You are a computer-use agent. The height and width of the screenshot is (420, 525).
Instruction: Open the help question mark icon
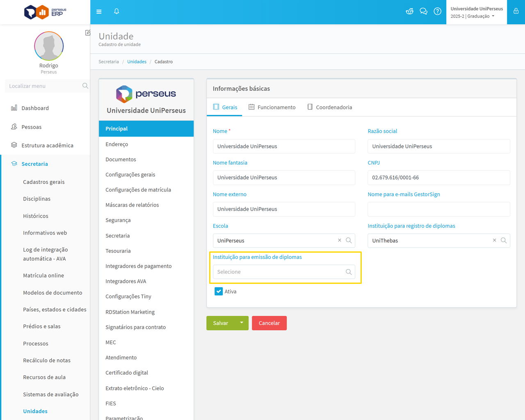[438, 11]
